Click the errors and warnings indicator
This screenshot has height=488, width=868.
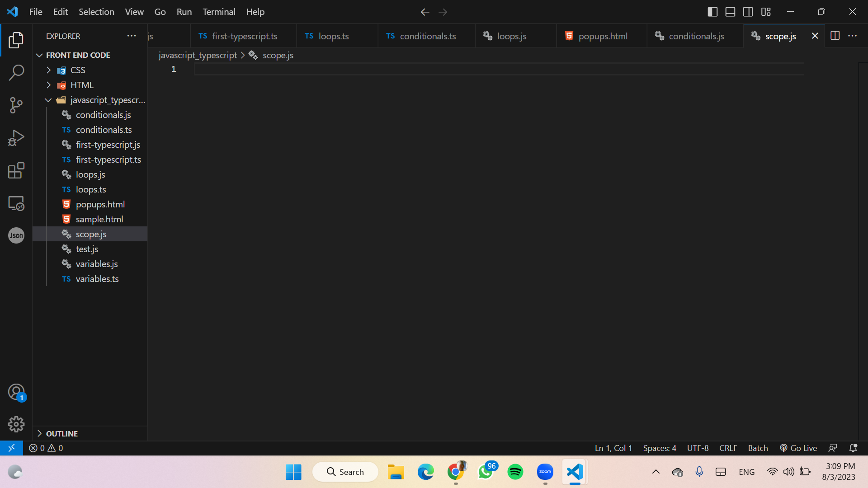click(x=45, y=448)
